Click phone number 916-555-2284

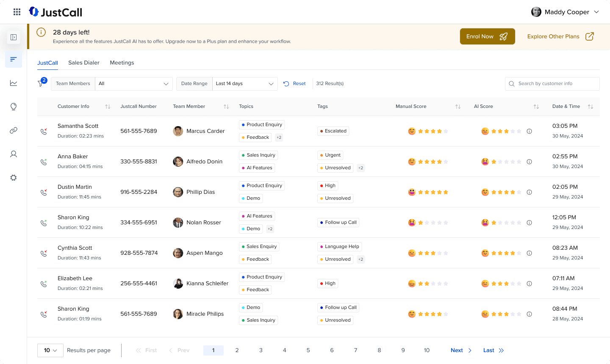[x=139, y=192]
